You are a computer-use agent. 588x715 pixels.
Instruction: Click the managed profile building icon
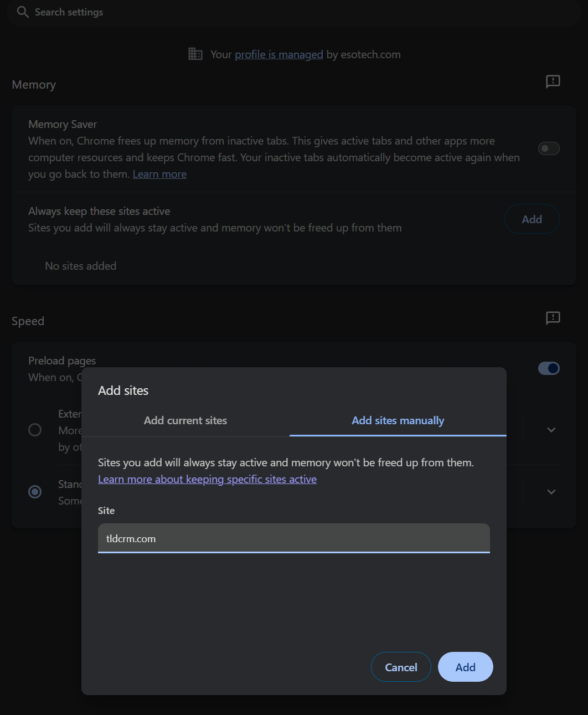point(195,54)
